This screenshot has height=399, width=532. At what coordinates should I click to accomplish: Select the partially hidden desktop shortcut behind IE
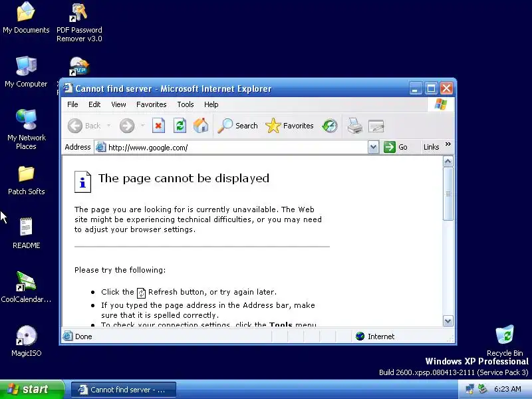pyautogui.click(x=78, y=66)
